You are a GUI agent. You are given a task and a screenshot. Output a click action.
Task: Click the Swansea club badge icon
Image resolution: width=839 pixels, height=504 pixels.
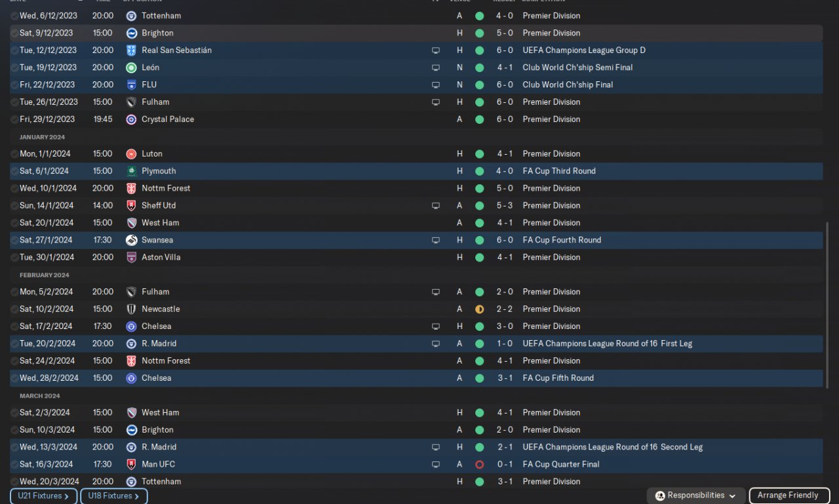[131, 240]
